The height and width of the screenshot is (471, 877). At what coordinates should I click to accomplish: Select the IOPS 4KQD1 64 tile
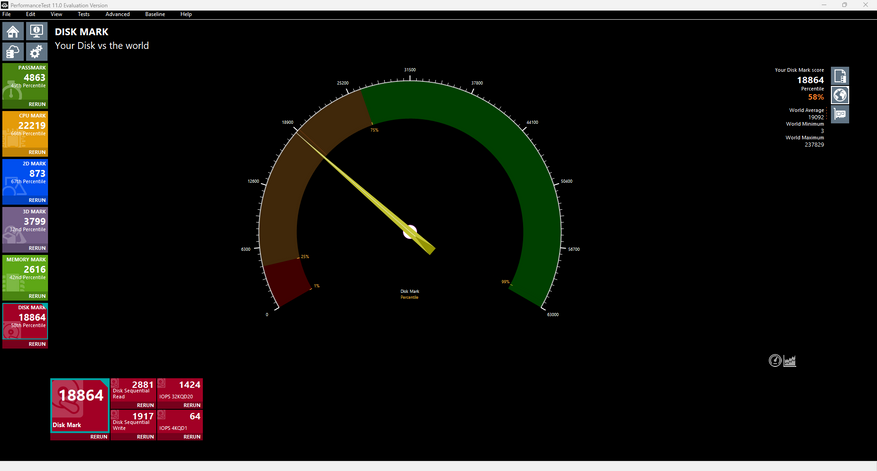coord(180,421)
